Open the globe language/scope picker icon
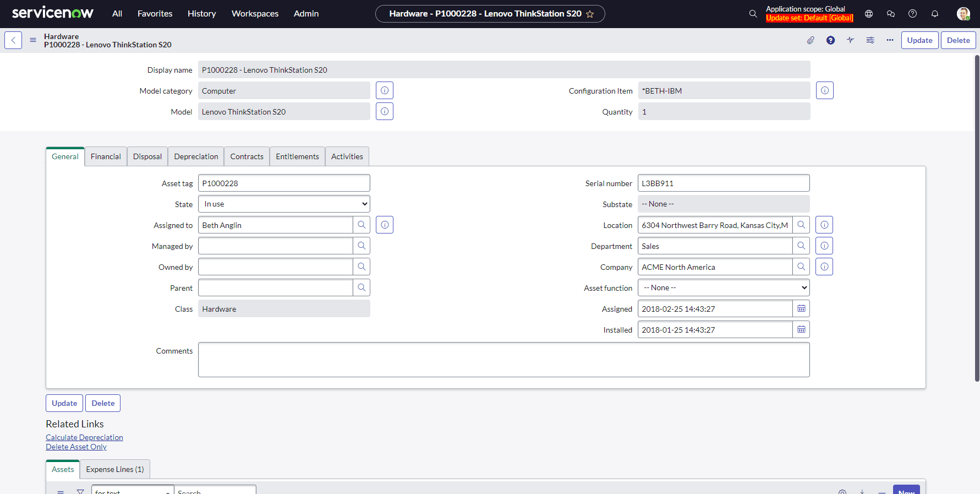Viewport: 980px width, 494px height. point(869,14)
